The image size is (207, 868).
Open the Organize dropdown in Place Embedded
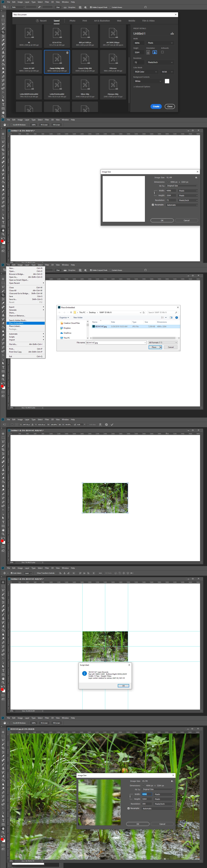pyautogui.click(x=64, y=317)
